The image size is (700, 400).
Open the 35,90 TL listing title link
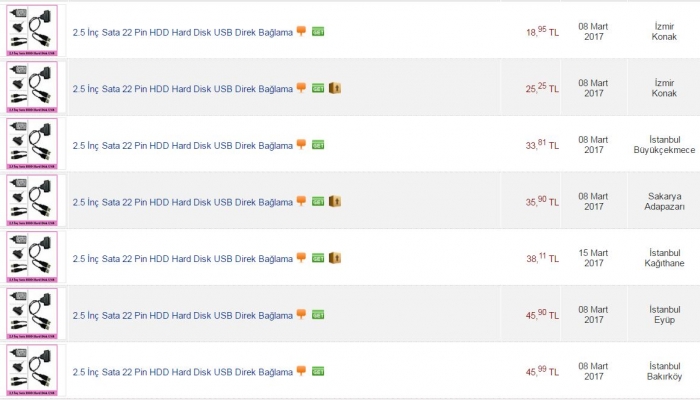click(182, 202)
